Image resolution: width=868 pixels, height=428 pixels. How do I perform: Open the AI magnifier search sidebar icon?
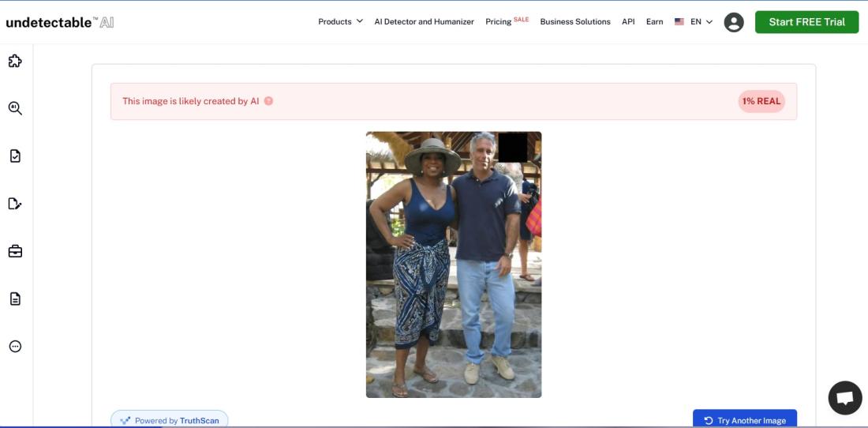coord(15,108)
